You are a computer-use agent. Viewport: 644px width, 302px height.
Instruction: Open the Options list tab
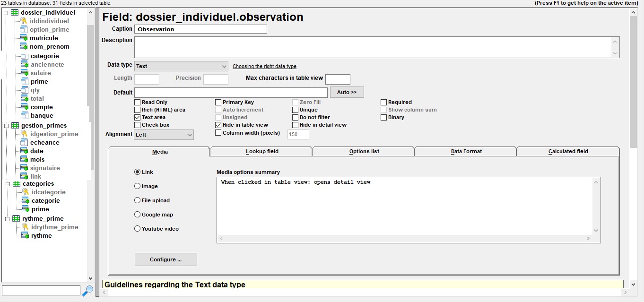(x=364, y=151)
